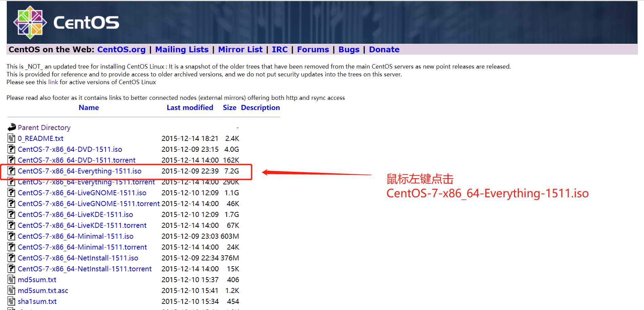Viewport: 644px width, 310px height.
Task: Sort listing by Size column header
Action: click(x=230, y=108)
